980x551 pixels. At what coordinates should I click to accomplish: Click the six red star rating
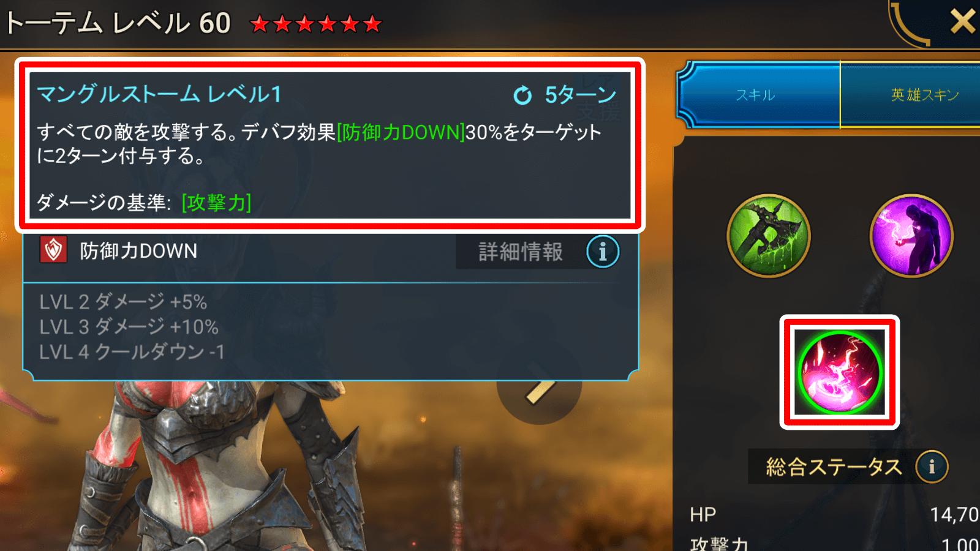(316, 24)
